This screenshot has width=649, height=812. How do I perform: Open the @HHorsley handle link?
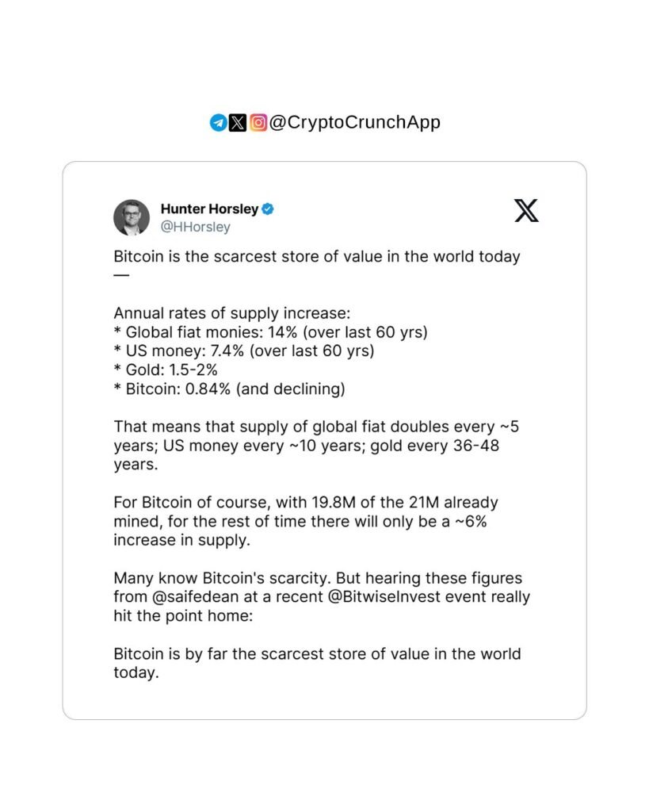click(x=195, y=227)
